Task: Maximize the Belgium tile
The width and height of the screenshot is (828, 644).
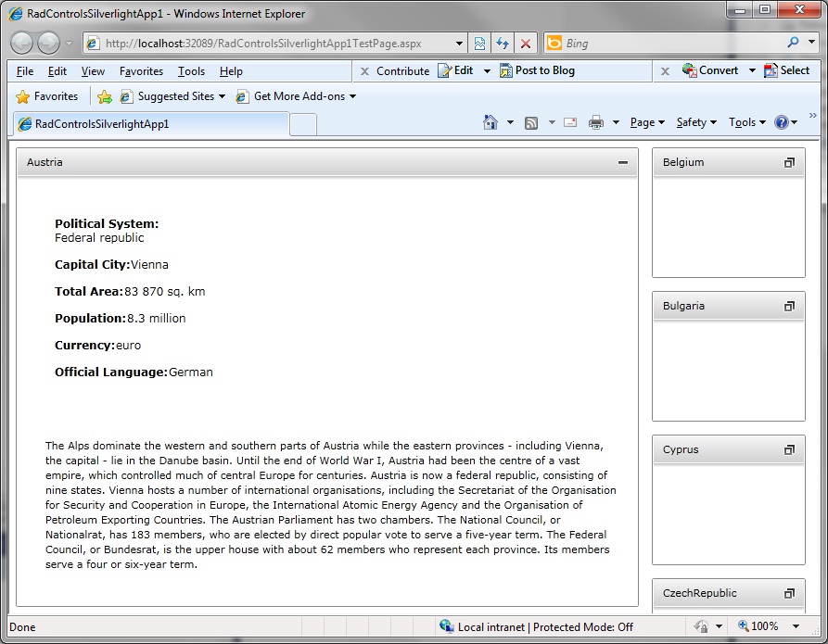Action: click(x=789, y=162)
